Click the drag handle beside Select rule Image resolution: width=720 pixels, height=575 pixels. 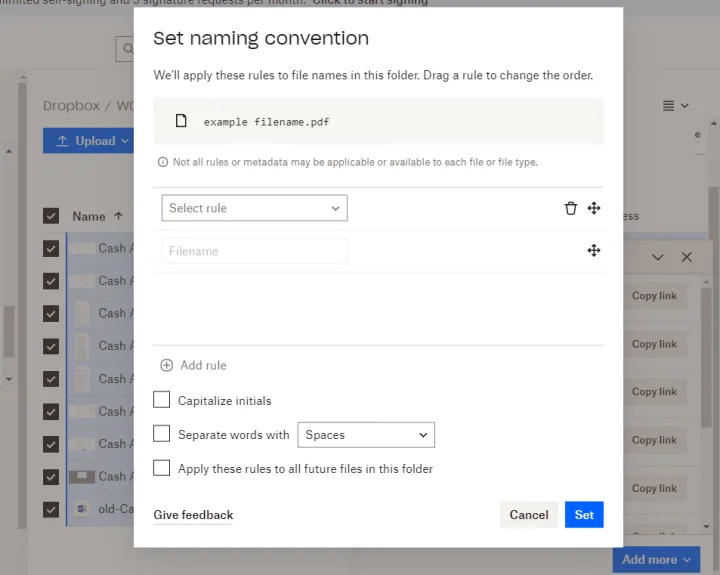[x=594, y=208]
